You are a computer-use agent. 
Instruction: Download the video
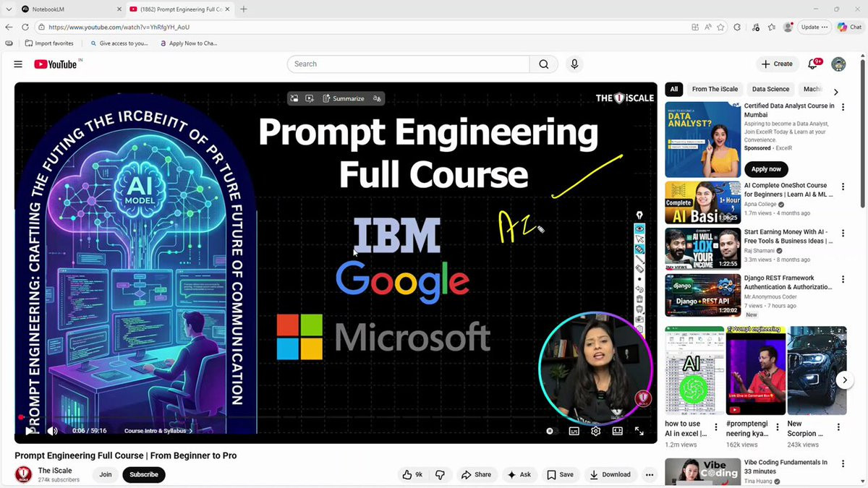pos(610,474)
